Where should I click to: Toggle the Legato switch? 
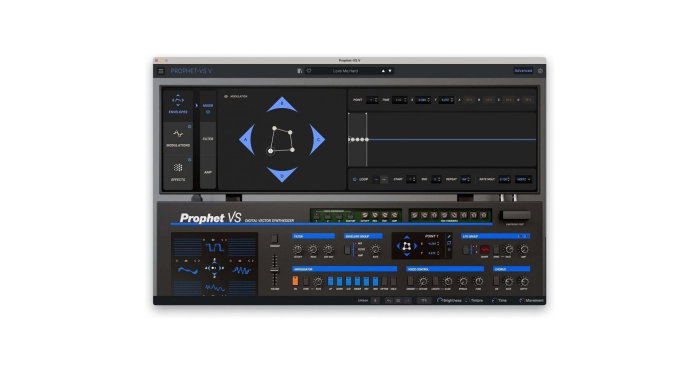435,281
